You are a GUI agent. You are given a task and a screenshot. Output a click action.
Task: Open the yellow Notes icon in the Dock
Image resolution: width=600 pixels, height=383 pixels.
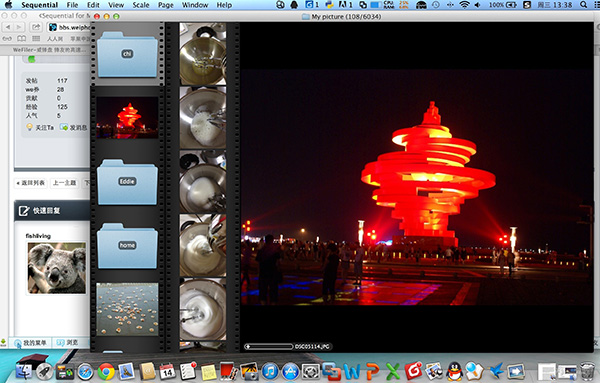209,372
